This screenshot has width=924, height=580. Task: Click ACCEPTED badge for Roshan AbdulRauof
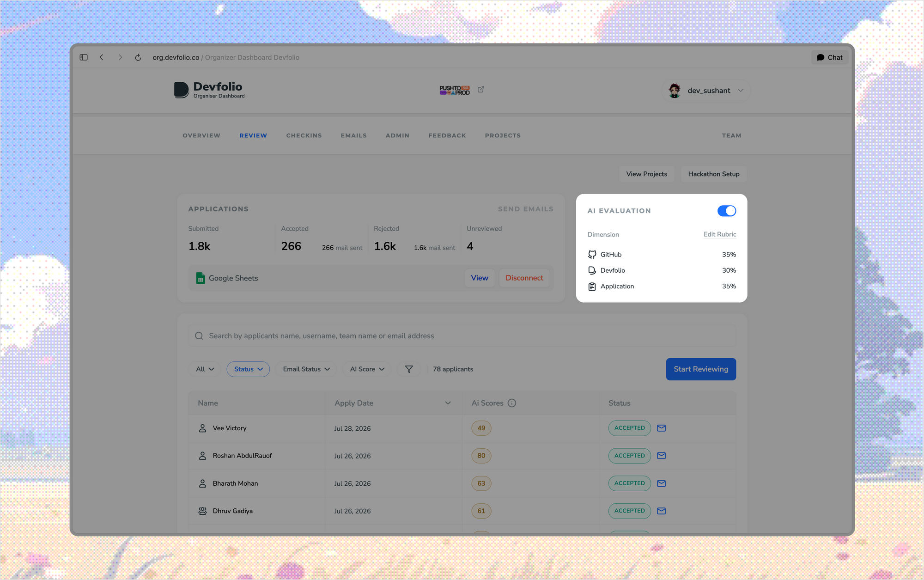pos(630,456)
